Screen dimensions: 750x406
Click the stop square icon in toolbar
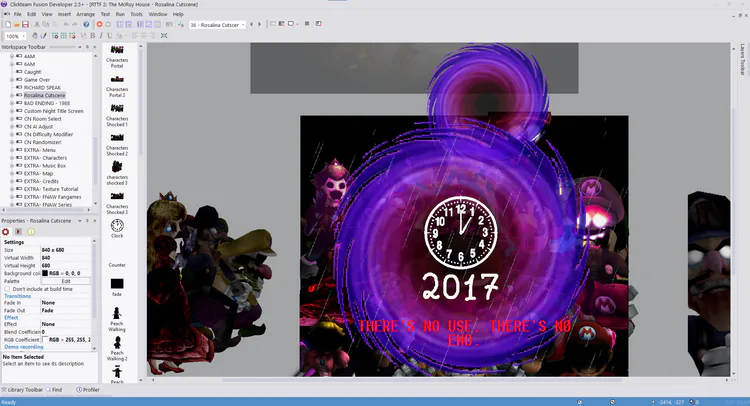(x=307, y=23)
